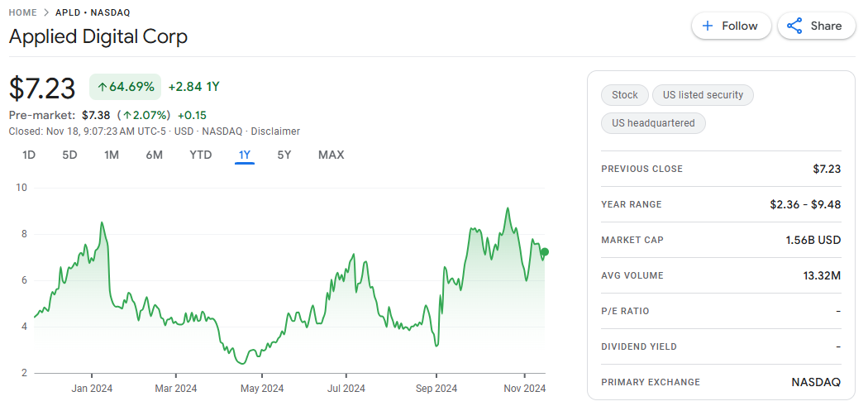Click the 64.69% gain badge
The height and width of the screenshot is (406, 868).
[x=126, y=87]
